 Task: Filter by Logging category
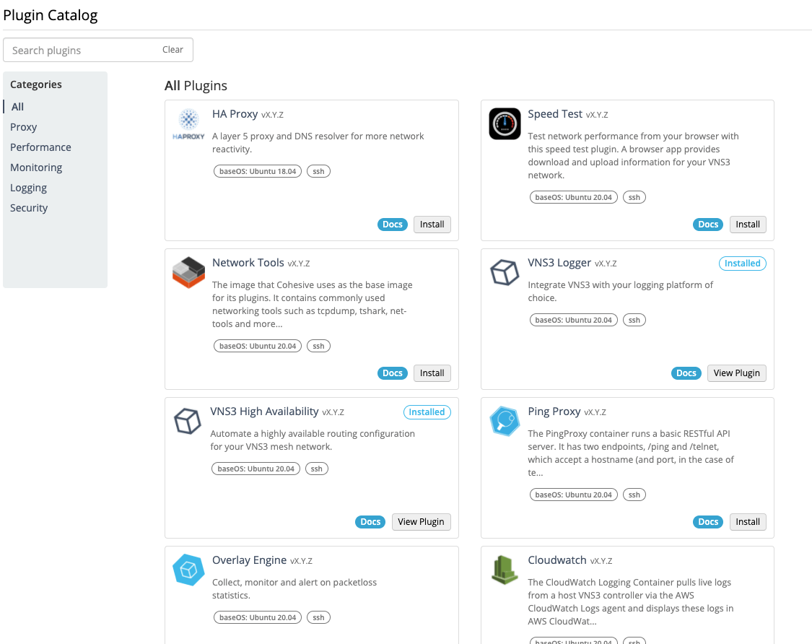point(28,188)
